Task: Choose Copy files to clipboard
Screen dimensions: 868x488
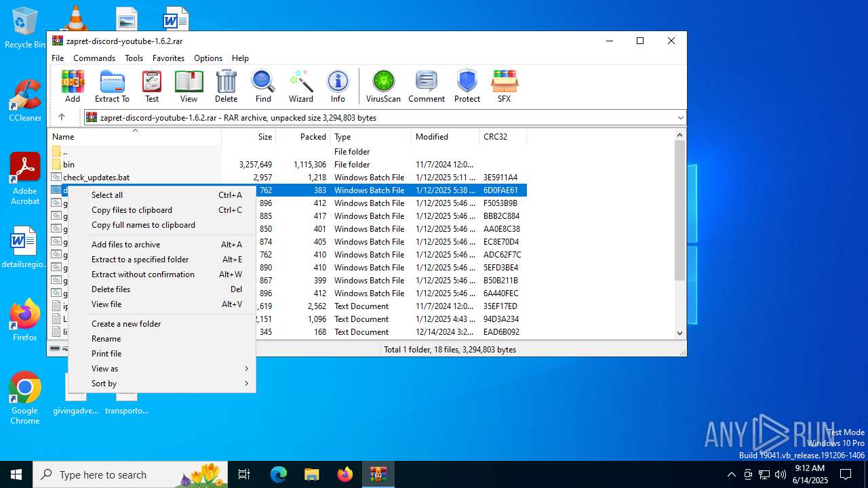Action: (162, 210)
